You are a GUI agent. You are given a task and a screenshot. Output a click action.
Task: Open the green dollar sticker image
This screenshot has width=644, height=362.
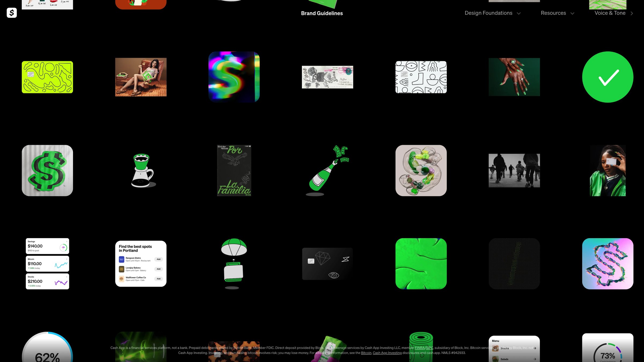click(x=47, y=171)
